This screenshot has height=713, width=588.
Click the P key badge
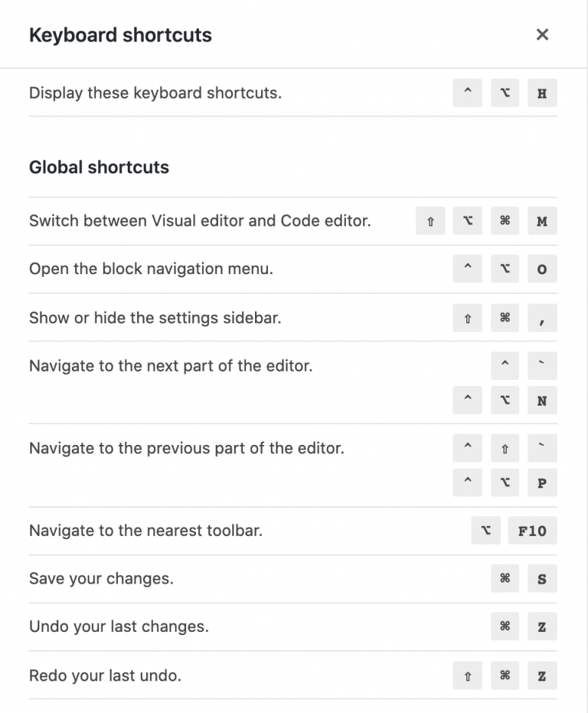tap(542, 483)
